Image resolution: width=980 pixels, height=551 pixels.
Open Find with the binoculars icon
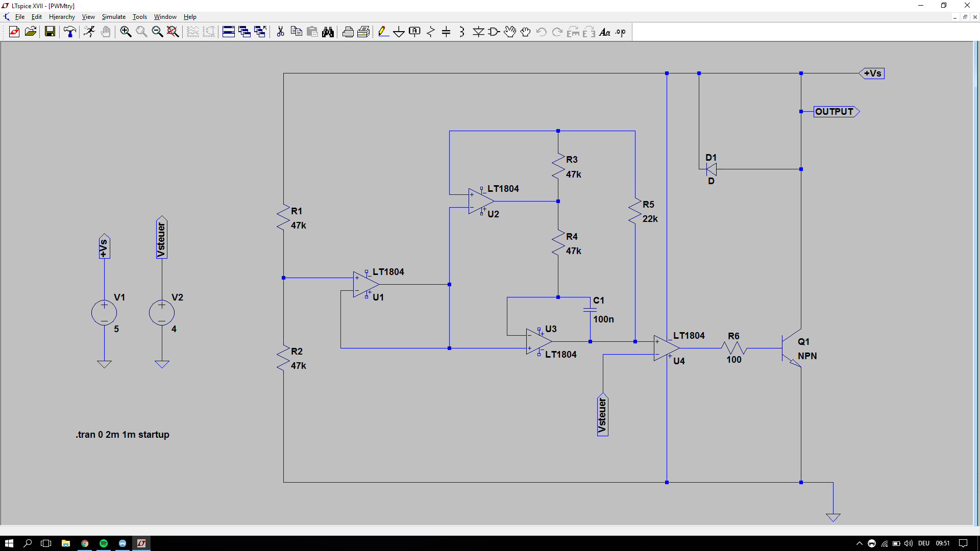[328, 32]
